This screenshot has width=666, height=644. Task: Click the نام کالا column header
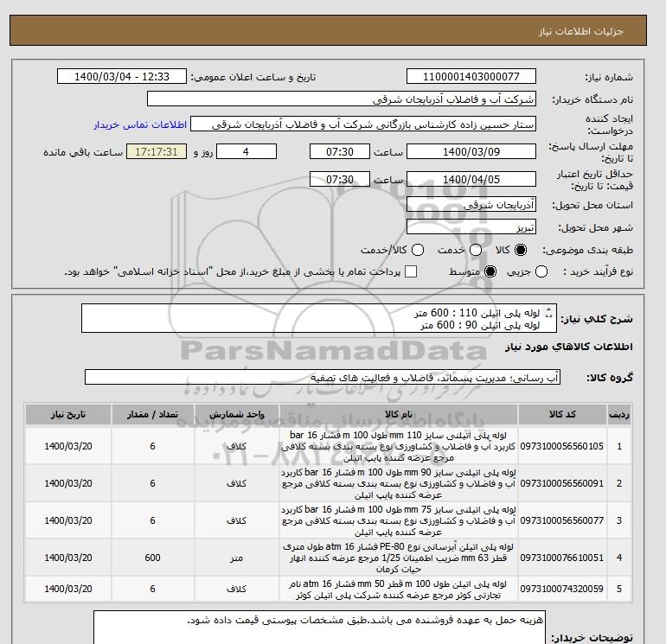[x=399, y=414]
